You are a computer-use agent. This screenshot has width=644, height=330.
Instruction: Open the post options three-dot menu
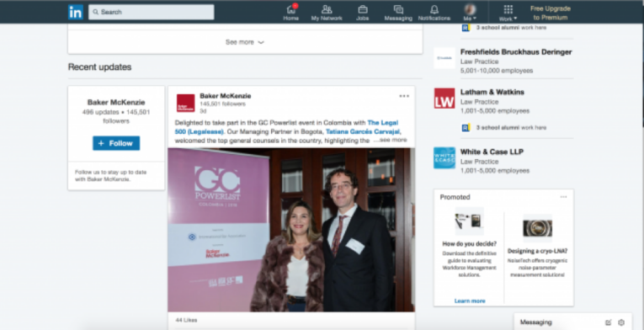click(404, 96)
